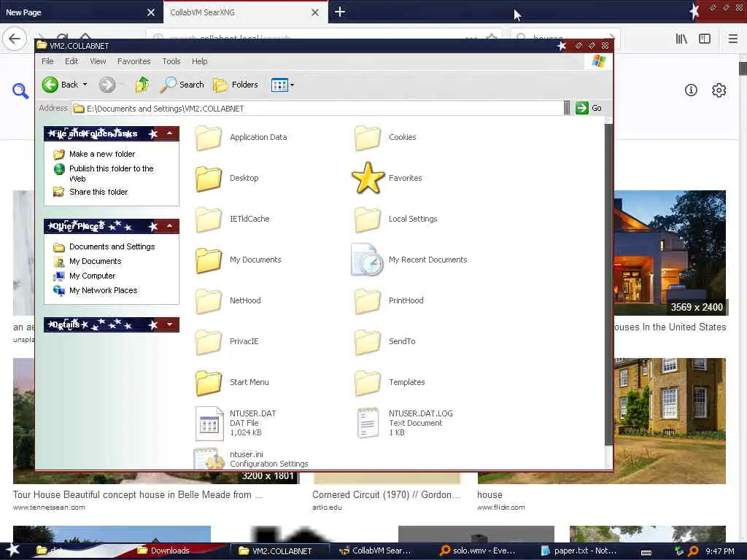Open the address bar dropdown arrow

click(x=566, y=108)
